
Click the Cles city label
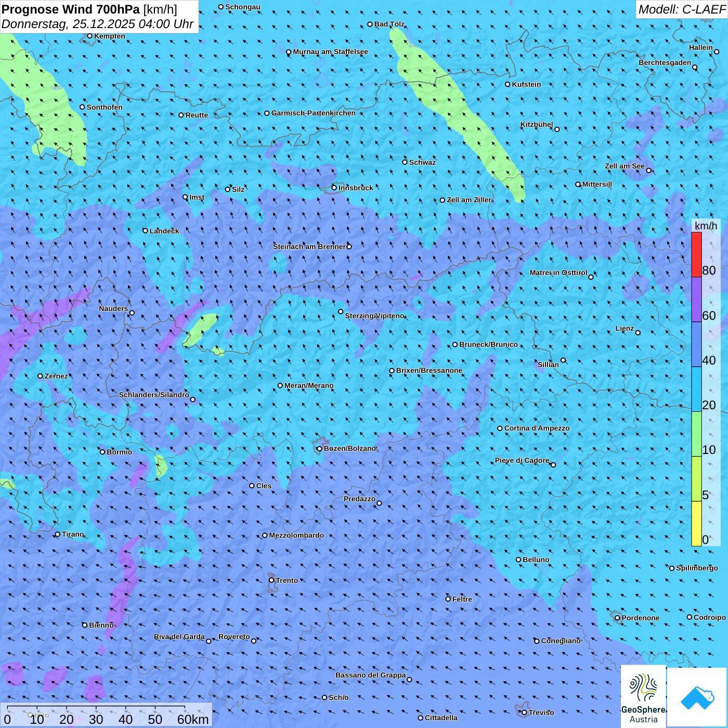pos(264,486)
